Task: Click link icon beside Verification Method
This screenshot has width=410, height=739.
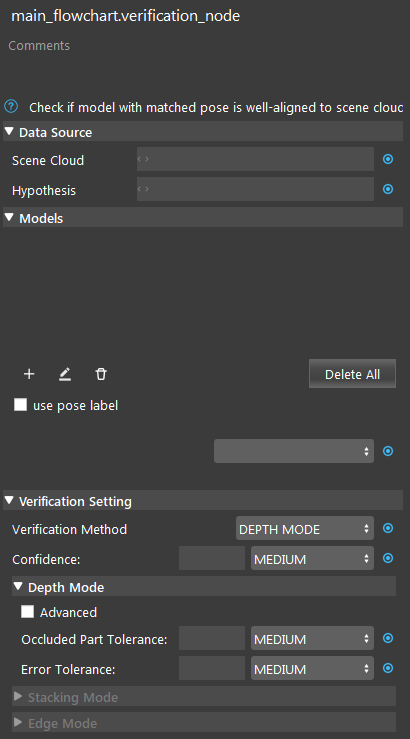Action: tap(388, 528)
